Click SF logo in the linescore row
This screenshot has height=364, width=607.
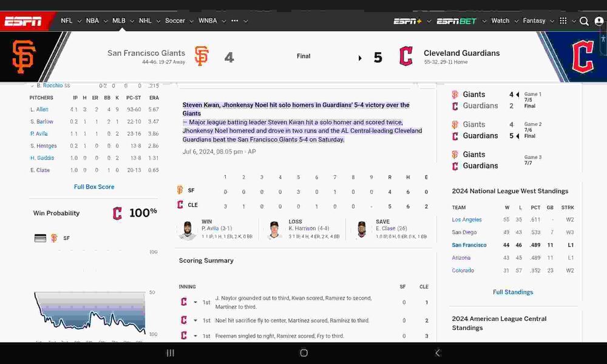point(180,190)
